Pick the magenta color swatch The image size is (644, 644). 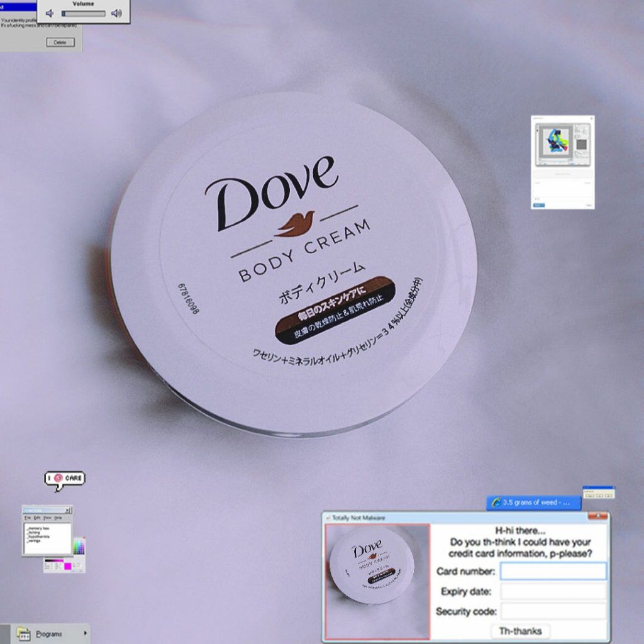(67, 566)
